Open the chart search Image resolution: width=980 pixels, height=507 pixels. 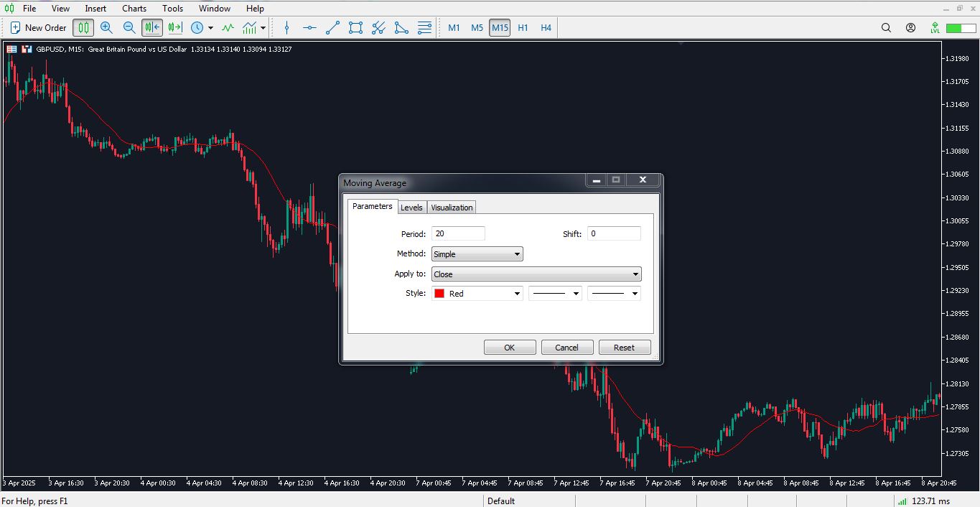(x=886, y=27)
